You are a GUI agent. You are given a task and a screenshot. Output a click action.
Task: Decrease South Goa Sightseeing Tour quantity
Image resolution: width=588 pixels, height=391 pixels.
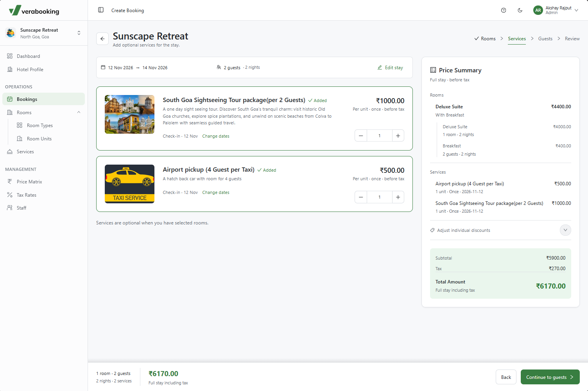pyautogui.click(x=361, y=136)
